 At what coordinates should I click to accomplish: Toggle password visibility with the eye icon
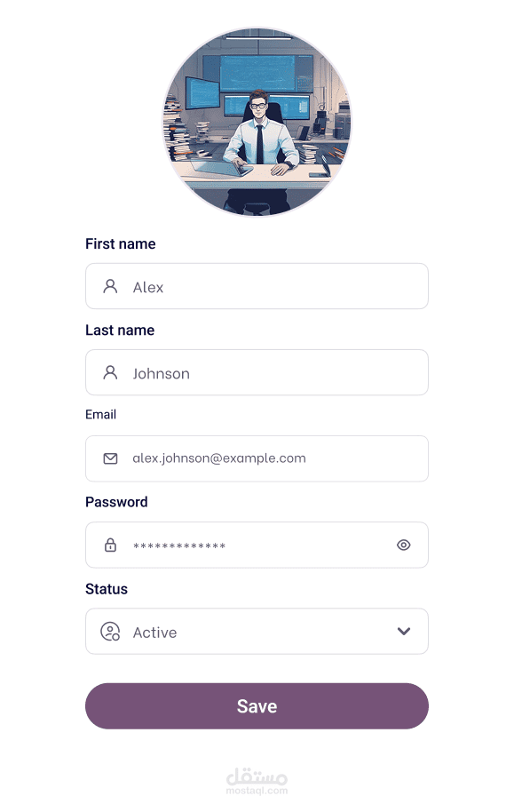coord(404,545)
